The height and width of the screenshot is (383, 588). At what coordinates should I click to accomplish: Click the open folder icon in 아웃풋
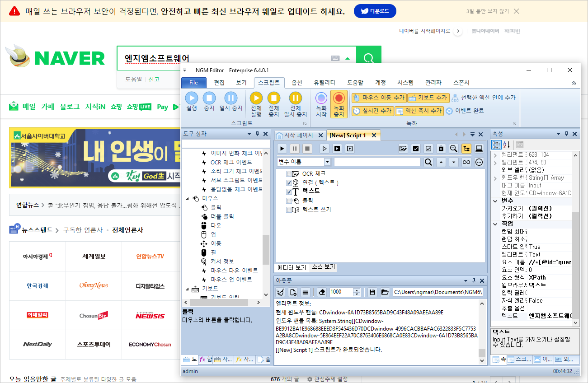385,292
